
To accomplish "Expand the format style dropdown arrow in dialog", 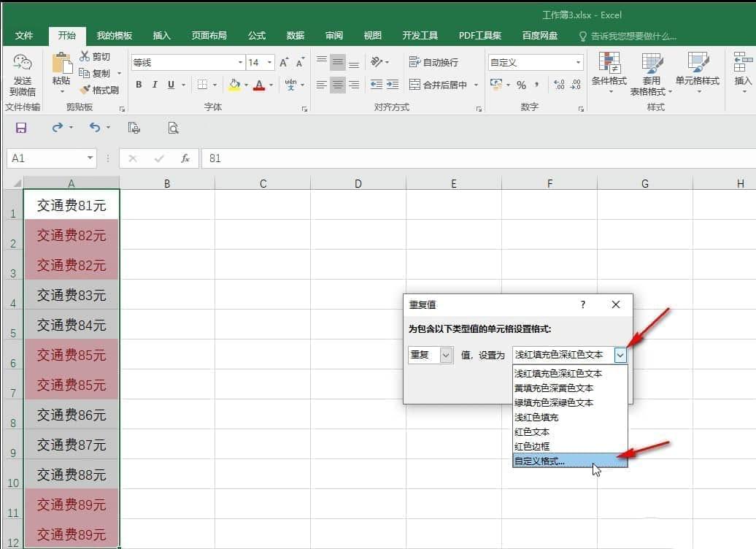I will coord(620,356).
